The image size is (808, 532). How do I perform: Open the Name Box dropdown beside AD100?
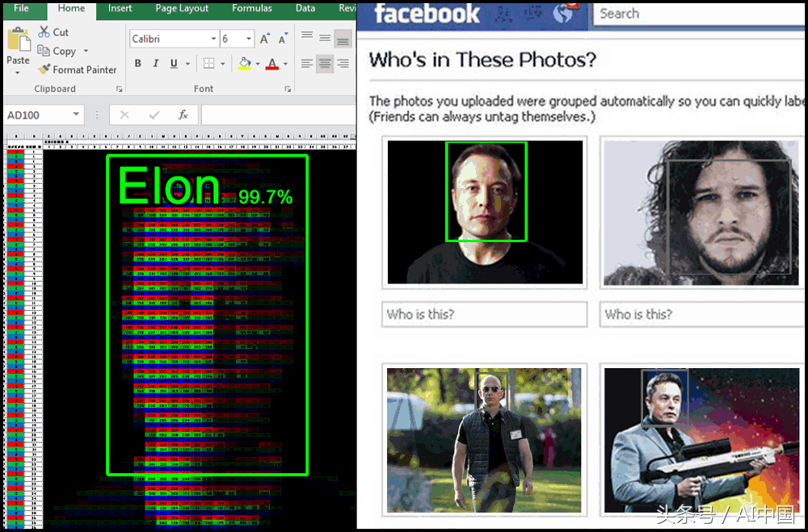(76, 115)
